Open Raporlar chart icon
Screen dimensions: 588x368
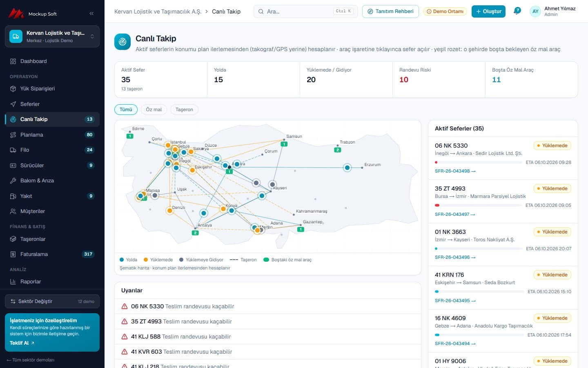click(x=13, y=282)
